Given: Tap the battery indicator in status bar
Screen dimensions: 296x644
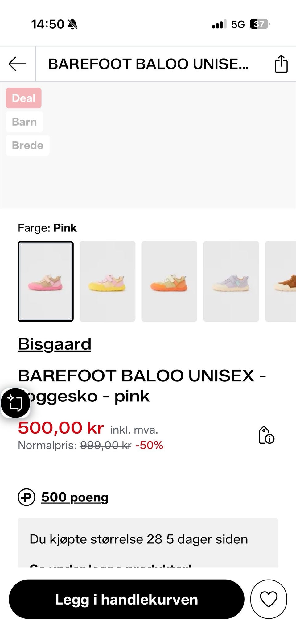Looking at the screenshot, I should click(260, 24).
